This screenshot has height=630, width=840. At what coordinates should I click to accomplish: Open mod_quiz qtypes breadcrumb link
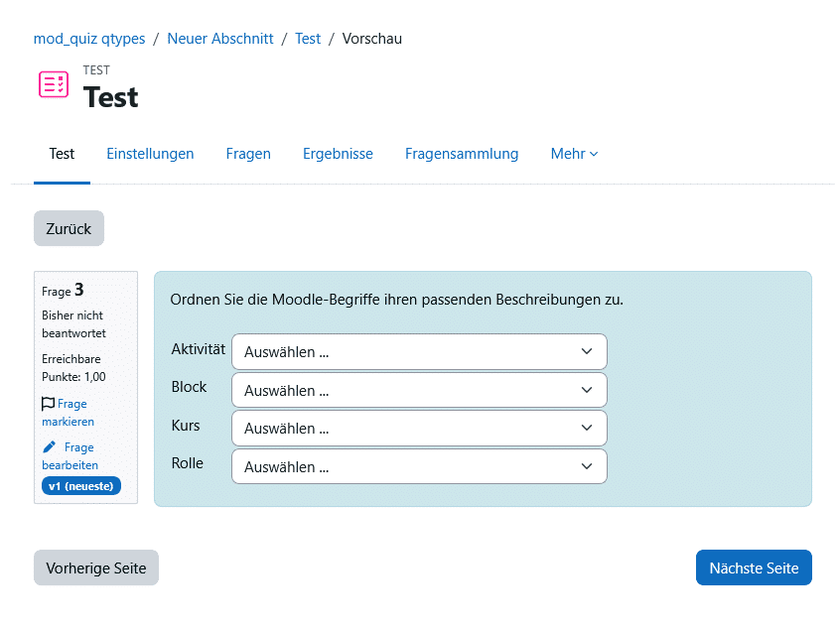coord(89,39)
